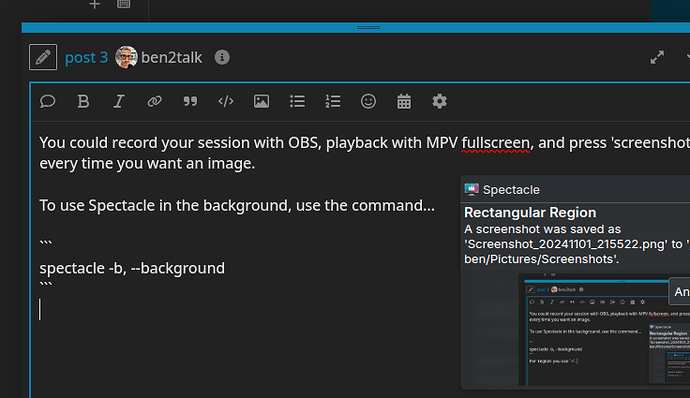
Task: Open the composer gear options menu
Action: pyautogui.click(x=440, y=102)
